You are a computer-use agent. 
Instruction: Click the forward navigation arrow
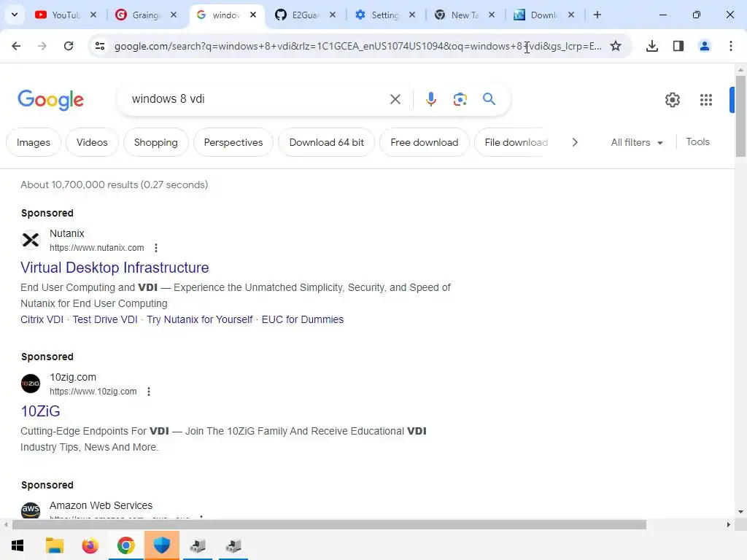[42, 46]
